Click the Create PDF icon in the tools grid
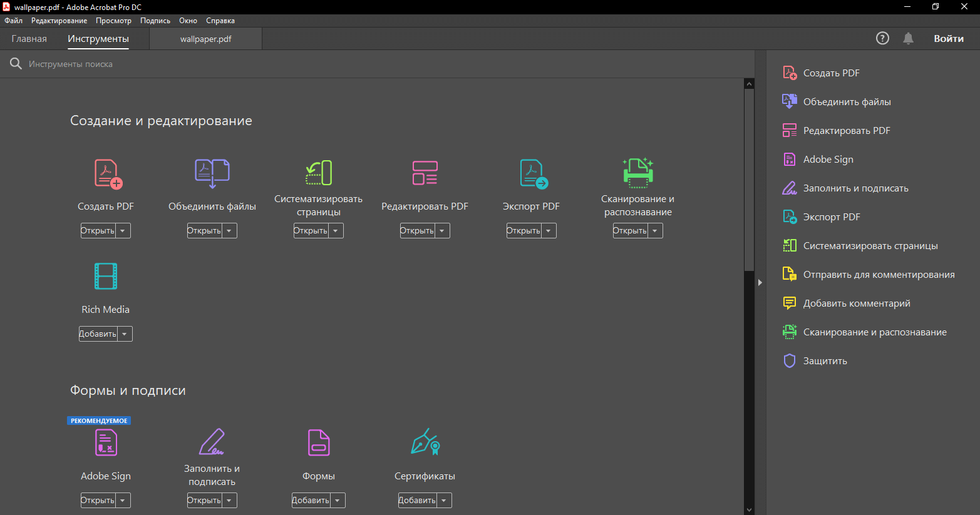 click(x=108, y=173)
